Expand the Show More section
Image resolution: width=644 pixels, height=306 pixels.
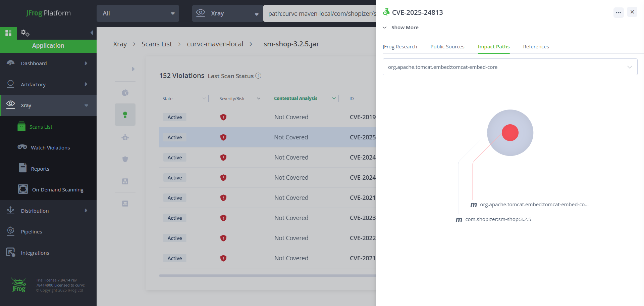(x=400, y=28)
